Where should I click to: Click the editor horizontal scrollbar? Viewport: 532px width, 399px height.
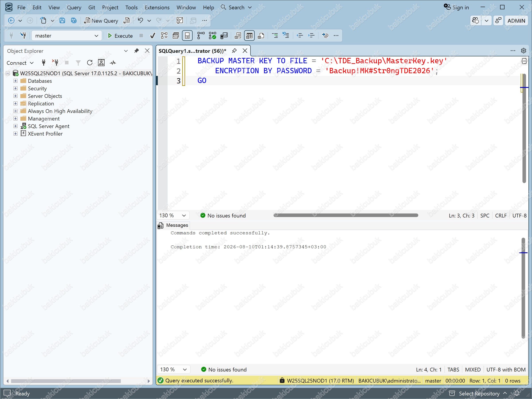click(x=346, y=215)
